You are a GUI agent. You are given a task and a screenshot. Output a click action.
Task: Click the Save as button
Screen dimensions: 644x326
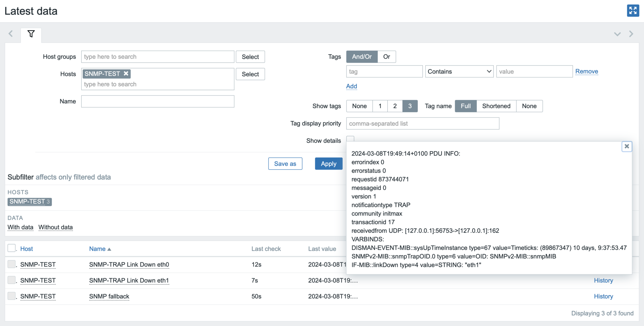pos(285,163)
